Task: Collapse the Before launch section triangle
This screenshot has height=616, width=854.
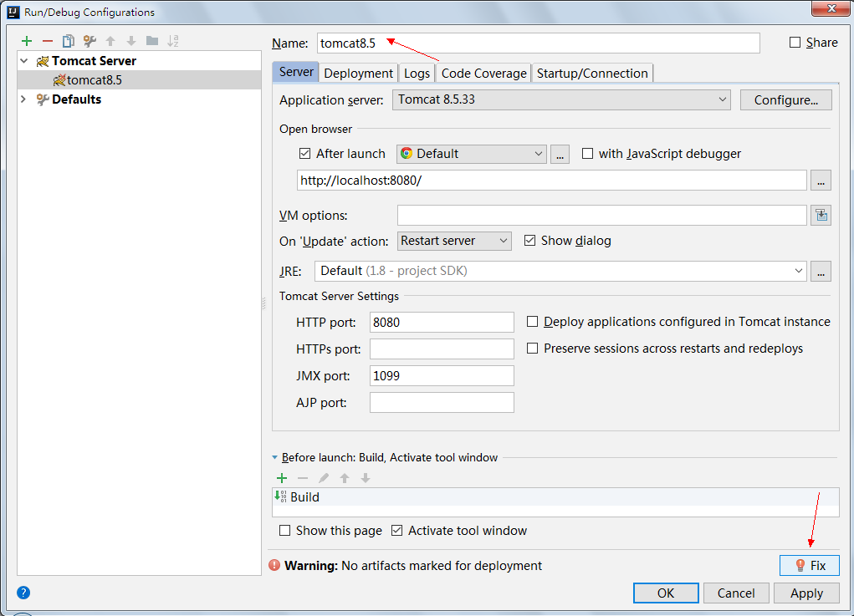Action: [x=275, y=458]
